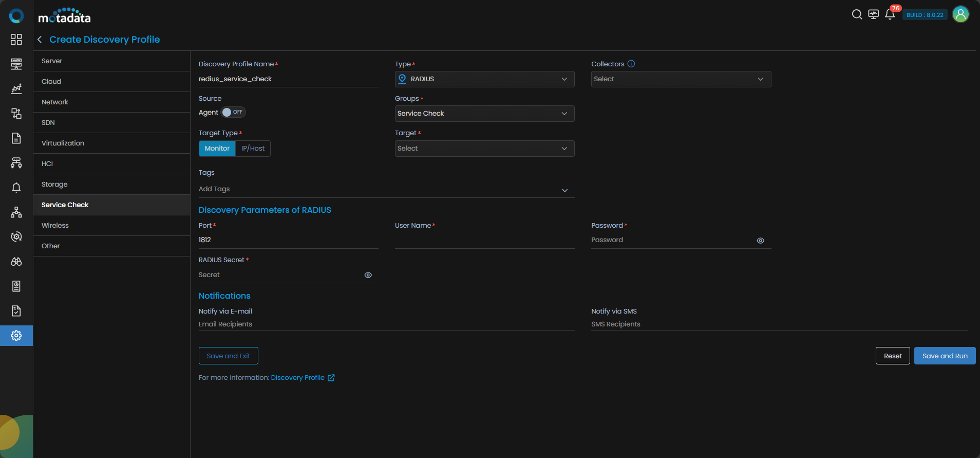Select the HCI category
Screen dimensions: 980x458
[x=111, y=164]
